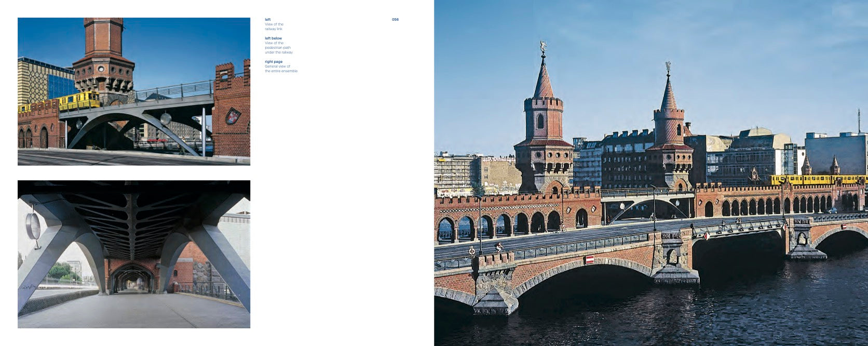This screenshot has width=868, height=346.
Task: Open the pedestrian path under railway photo
Action: click(133, 254)
